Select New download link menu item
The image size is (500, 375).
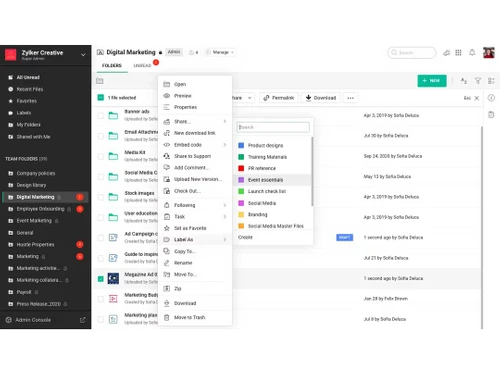pyautogui.click(x=195, y=133)
